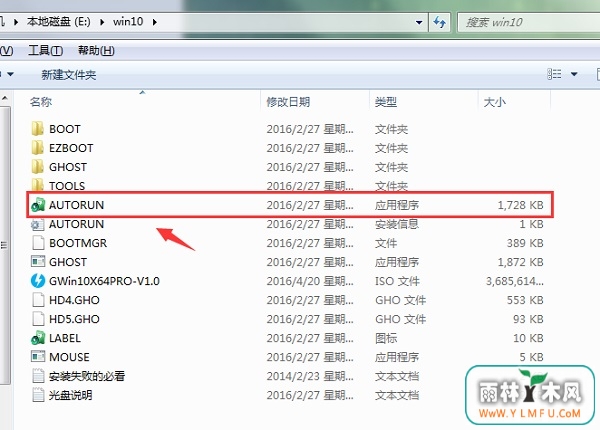Select the file name HD5.GHO
600x430 pixels.
click(x=74, y=319)
